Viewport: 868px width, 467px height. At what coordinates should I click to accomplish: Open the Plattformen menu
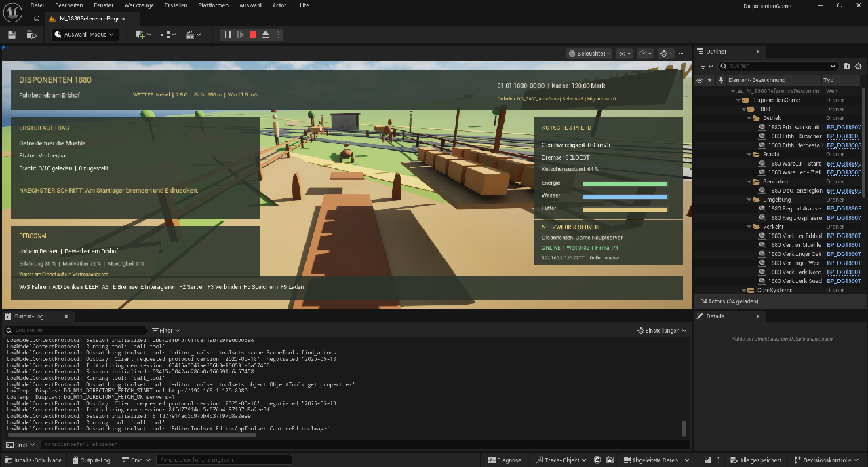pyautogui.click(x=213, y=5)
